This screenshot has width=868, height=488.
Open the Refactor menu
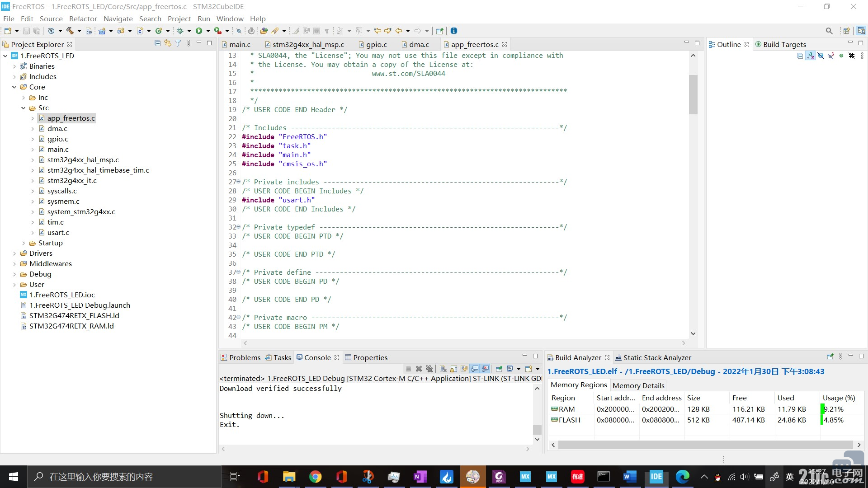(83, 19)
